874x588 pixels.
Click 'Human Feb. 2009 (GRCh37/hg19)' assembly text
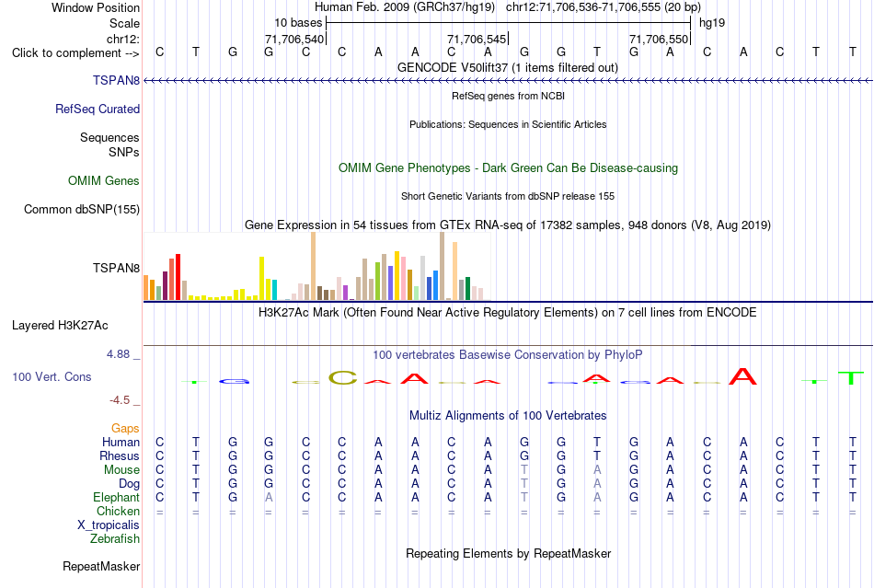pos(405,7)
